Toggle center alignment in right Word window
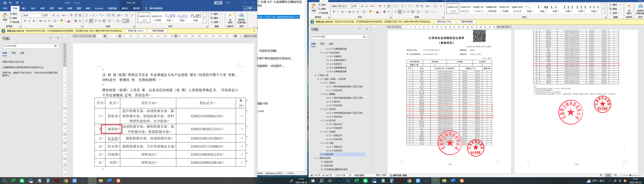This screenshot has height=184, width=644. pyautogui.click(x=400, y=11)
